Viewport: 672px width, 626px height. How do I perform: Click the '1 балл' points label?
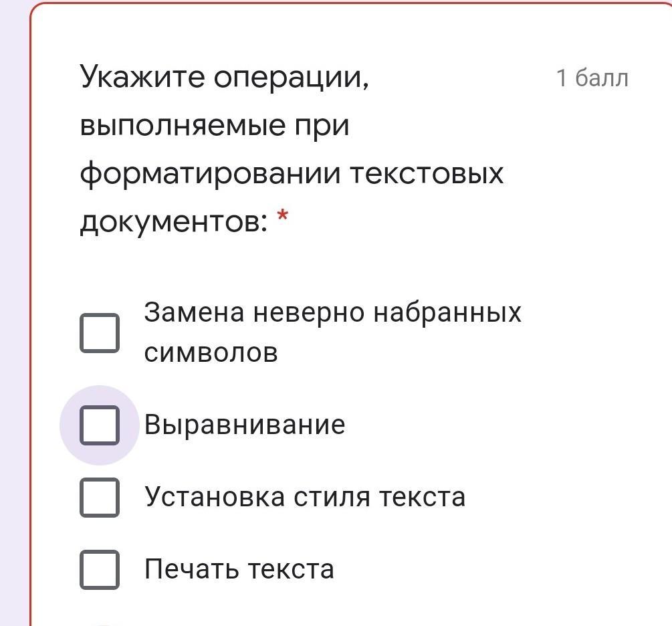pos(592,79)
